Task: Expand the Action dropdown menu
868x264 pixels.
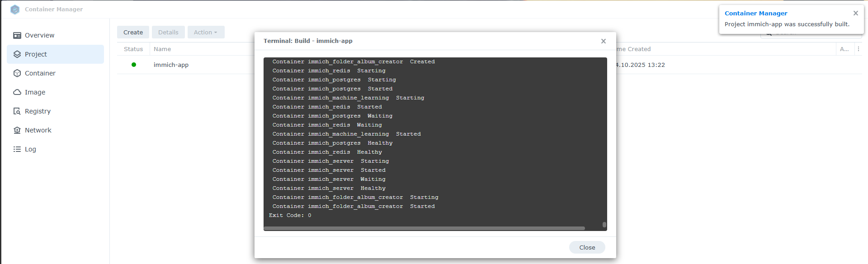Action: 206,32
